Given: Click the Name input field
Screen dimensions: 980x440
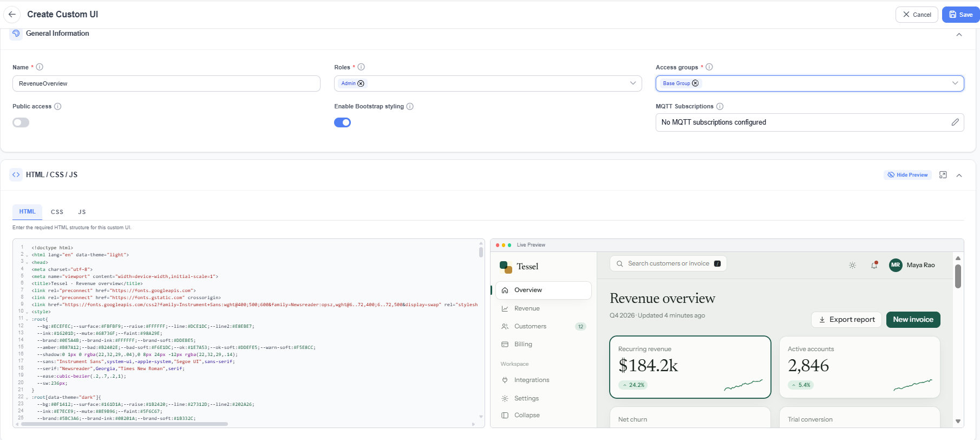Looking at the screenshot, I should (x=166, y=83).
